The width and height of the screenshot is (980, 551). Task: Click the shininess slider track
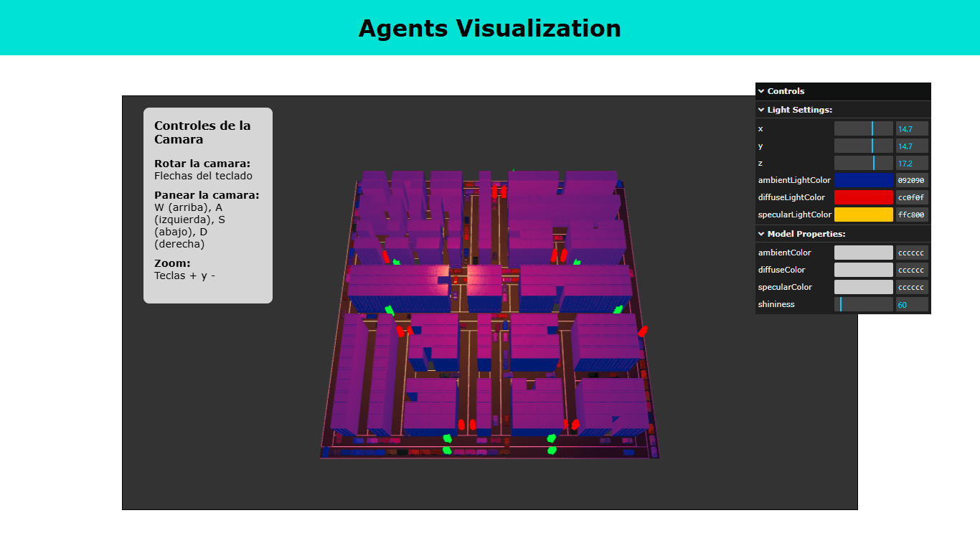coord(863,305)
